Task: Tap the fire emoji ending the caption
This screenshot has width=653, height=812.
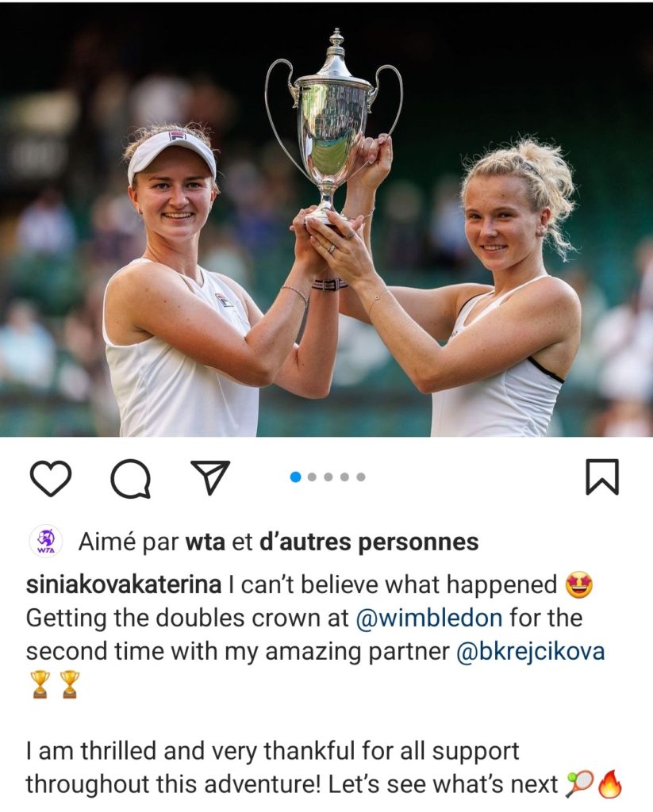Action: [x=610, y=784]
